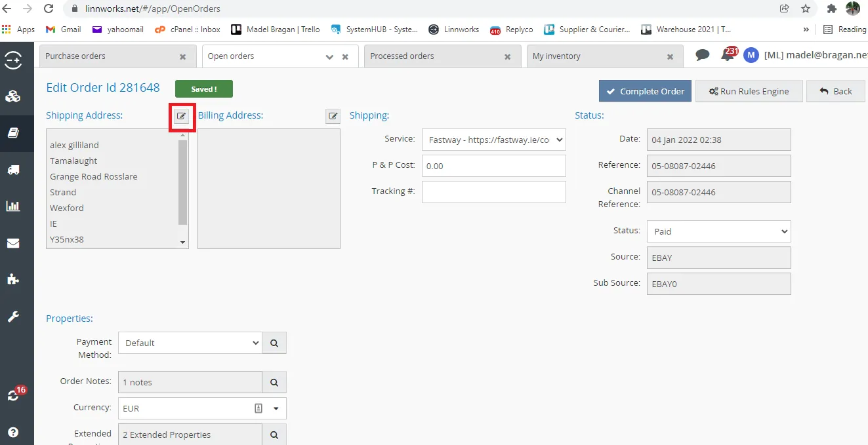Screen dimensions: 868x445
Task: Click the Complete Order button
Action: (x=645, y=91)
